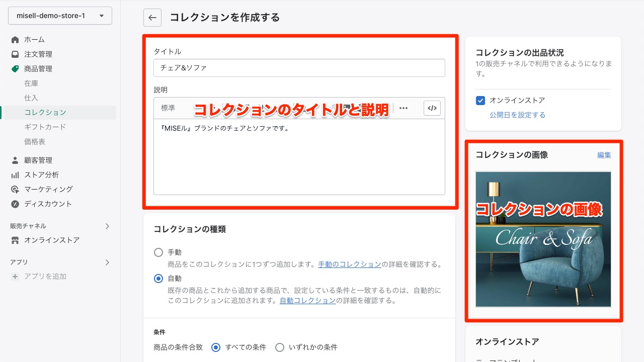Select the 自動 collection type
Screen dimensions: 644x362
[158, 279]
